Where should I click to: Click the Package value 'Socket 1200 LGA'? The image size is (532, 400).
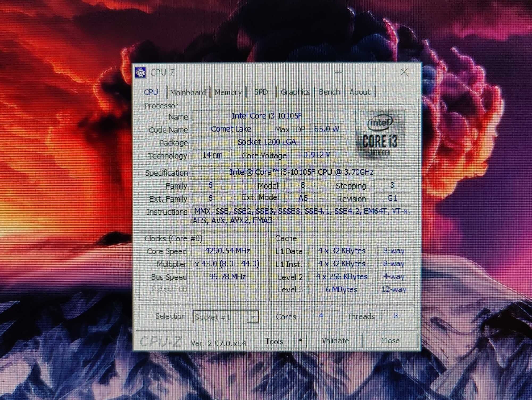[x=267, y=142]
